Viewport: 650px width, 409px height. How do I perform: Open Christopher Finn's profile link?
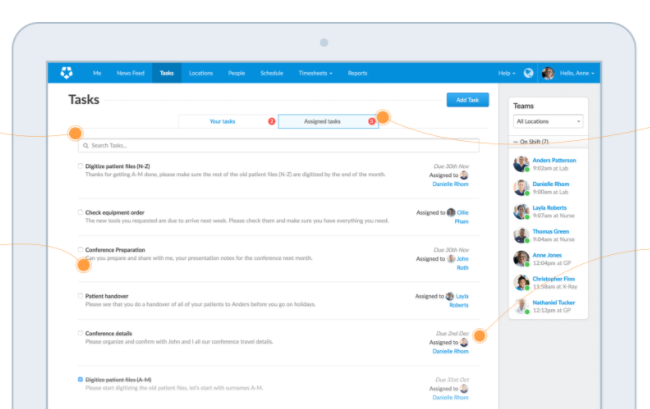click(553, 278)
